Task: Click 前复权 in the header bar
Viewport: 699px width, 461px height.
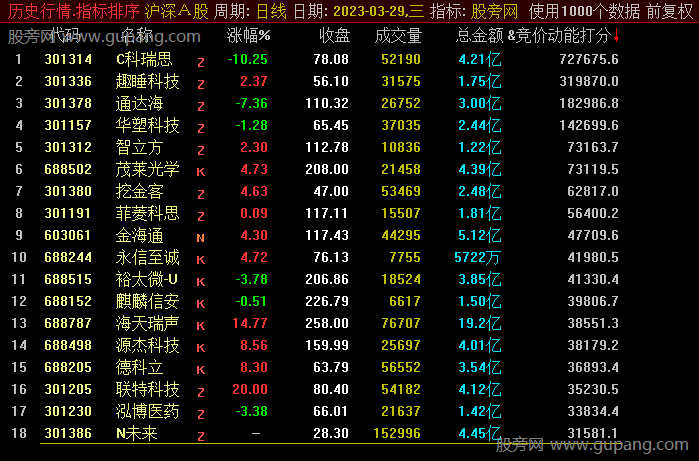Action: pos(670,11)
